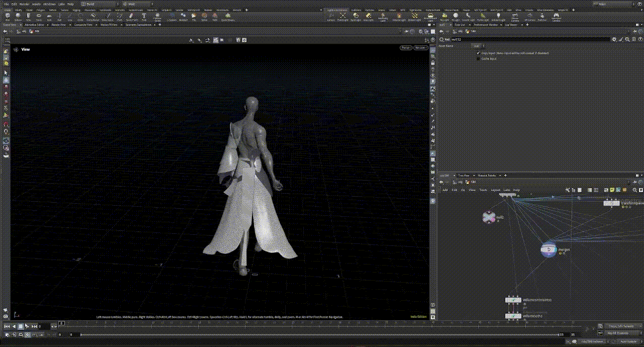644x347 pixels.
Task: Open the Labs menu in menu bar
Action: tap(62, 4)
